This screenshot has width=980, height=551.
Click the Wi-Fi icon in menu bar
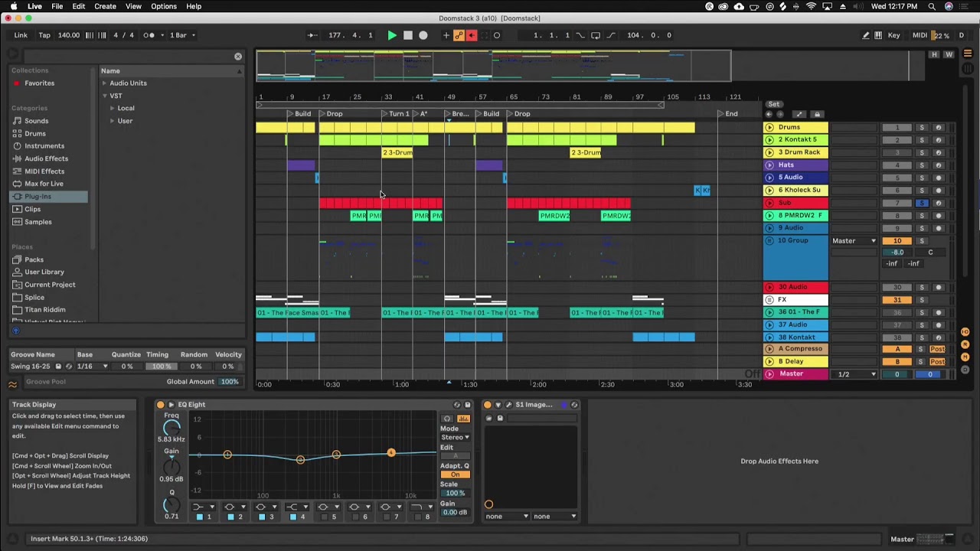coord(811,6)
